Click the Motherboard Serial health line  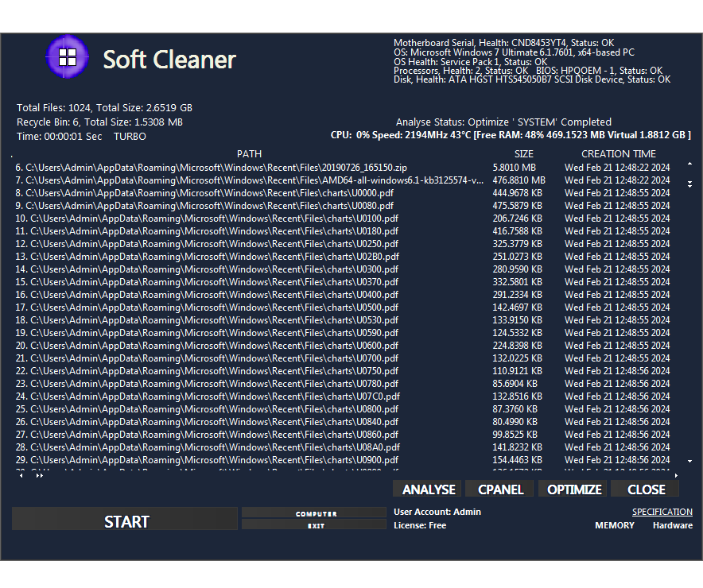[x=503, y=43]
